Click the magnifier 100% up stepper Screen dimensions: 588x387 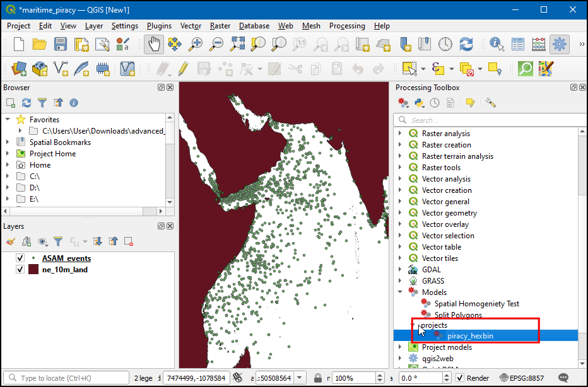pos(380,375)
